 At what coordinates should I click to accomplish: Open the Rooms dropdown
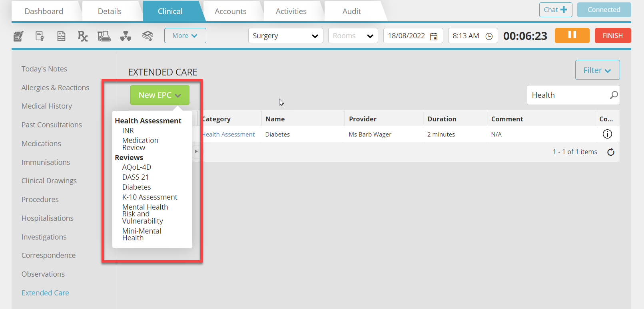(x=353, y=36)
